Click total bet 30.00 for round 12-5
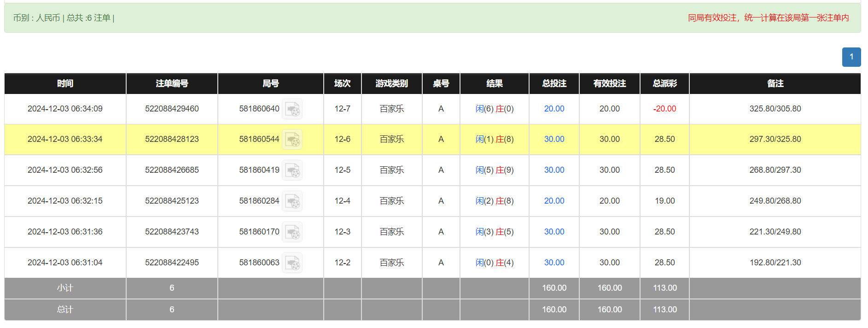The width and height of the screenshot is (868, 328). 554,170
